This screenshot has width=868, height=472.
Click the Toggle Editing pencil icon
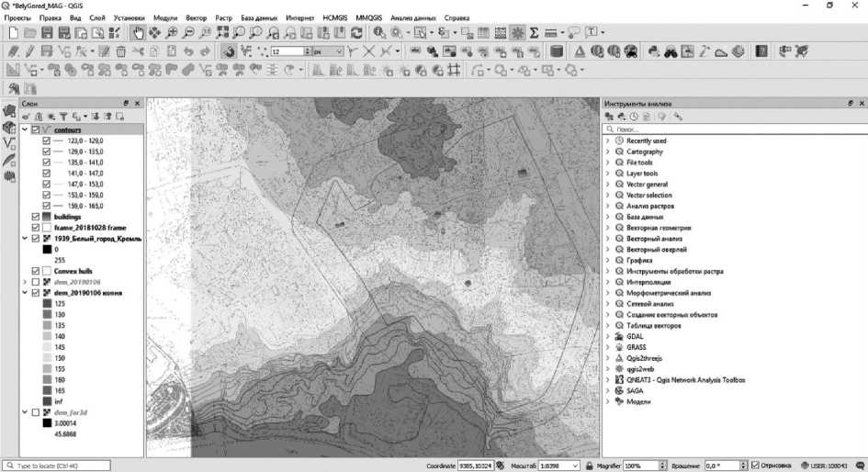pyautogui.click(x=30, y=51)
